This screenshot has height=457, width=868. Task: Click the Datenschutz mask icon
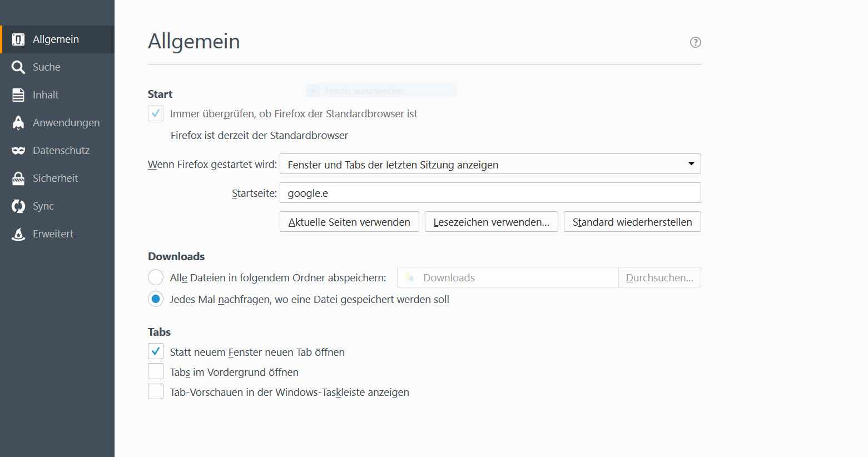click(x=18, y=151)
